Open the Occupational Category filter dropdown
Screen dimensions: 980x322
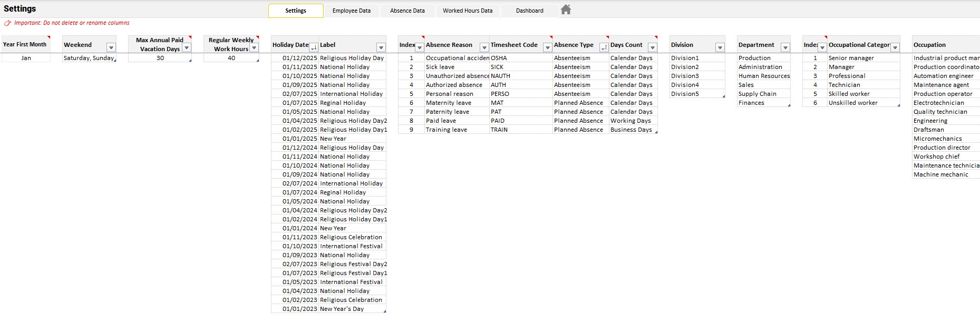point(895,47)
